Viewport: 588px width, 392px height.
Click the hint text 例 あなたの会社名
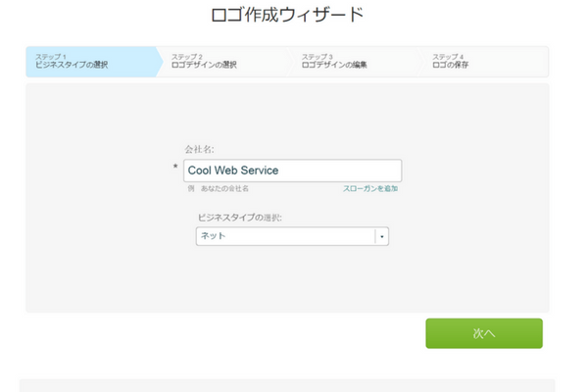click(x=218, y=189)
